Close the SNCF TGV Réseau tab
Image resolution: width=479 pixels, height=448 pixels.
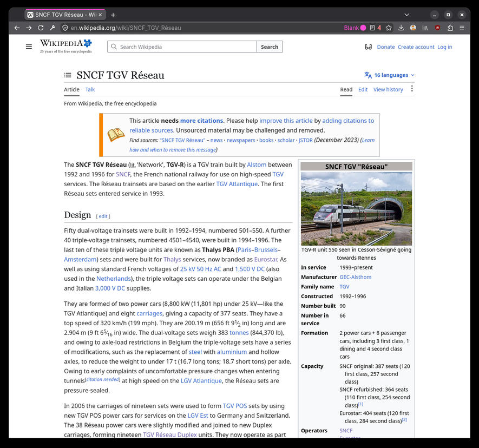click(x=100, y=15)
